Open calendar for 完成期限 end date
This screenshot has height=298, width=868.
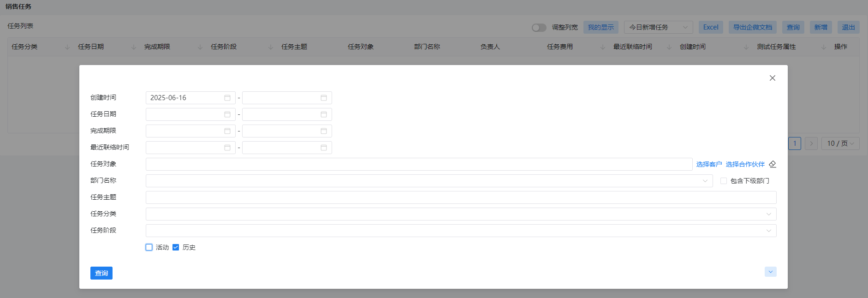(x=324, y=131)
